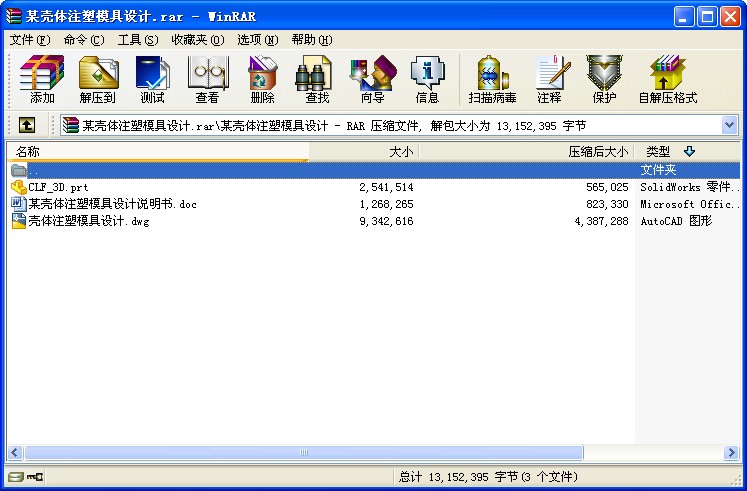Screen dimensions: 747x491
Task: Click the 删除 (Delete) toolbar icon
Action: (262, 79)
